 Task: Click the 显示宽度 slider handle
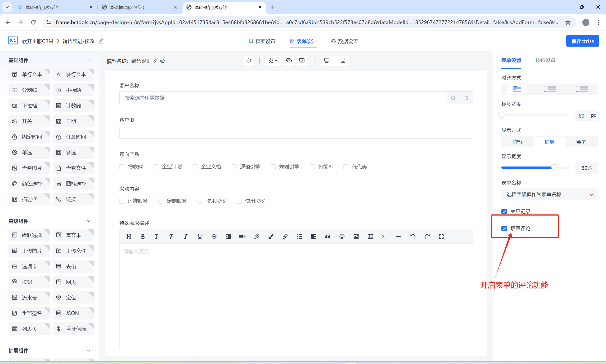coord(554,167)
